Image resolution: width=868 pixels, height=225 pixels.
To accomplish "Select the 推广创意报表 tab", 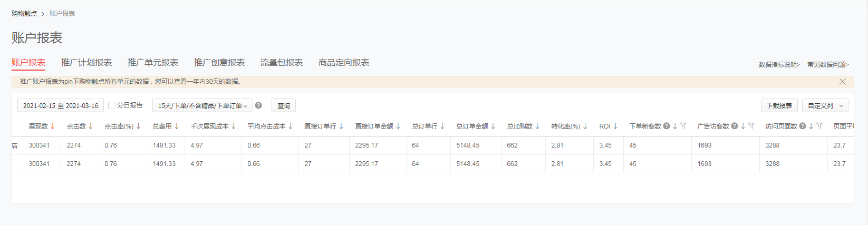I will (x=219, y=63).
